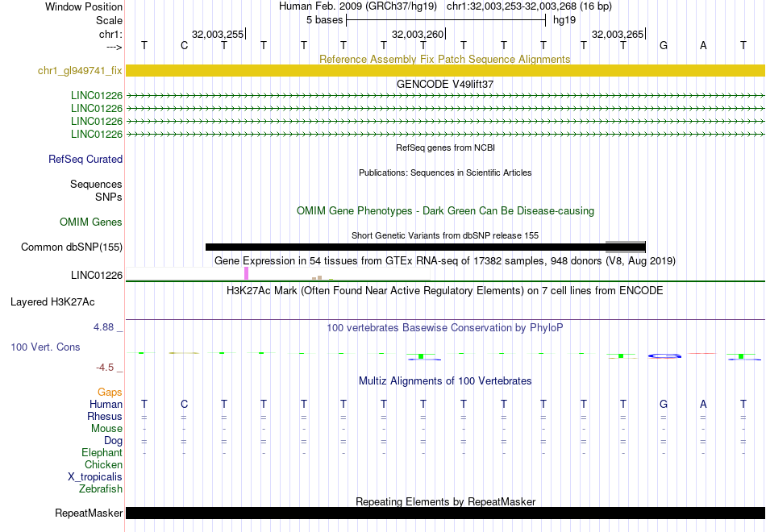The image size is (766, 532).
Task: Click Publications: Sequences in Scientific Articles title
Action: 445,172
